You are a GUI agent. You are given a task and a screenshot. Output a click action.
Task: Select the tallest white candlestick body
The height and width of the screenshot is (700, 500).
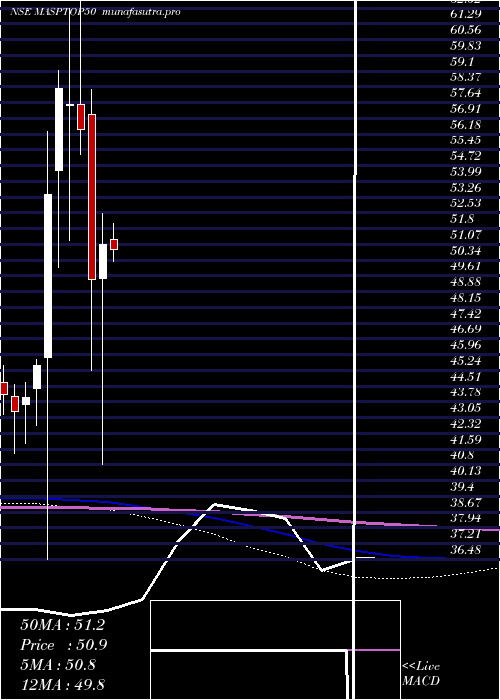[48, 276]
